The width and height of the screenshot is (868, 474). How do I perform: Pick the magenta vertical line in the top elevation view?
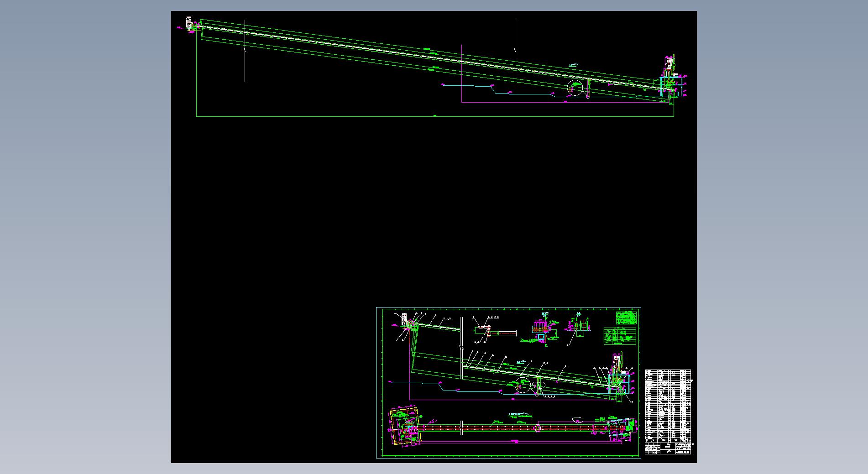click(462, 73)
